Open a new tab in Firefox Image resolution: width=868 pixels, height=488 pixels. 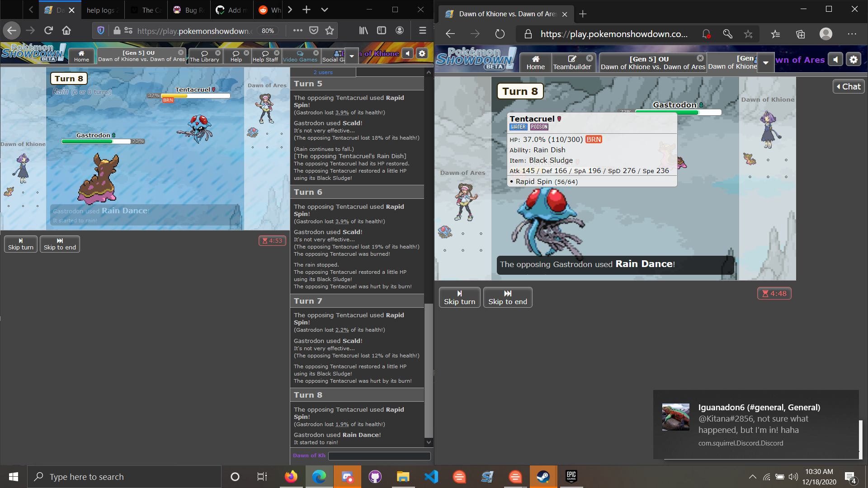click(x=307, y=9)
